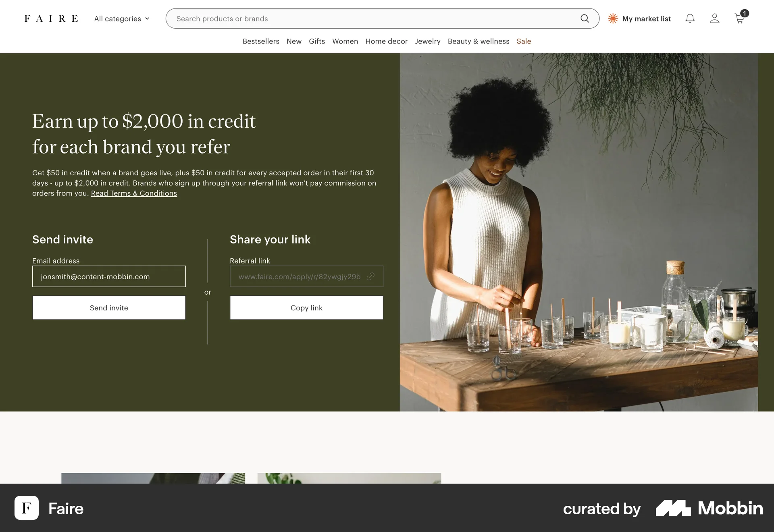Image resolution: width=774 pixels, height=532 pixels.
Task: Open Beauty & wellness category
Action: click(x=479, y=41)
